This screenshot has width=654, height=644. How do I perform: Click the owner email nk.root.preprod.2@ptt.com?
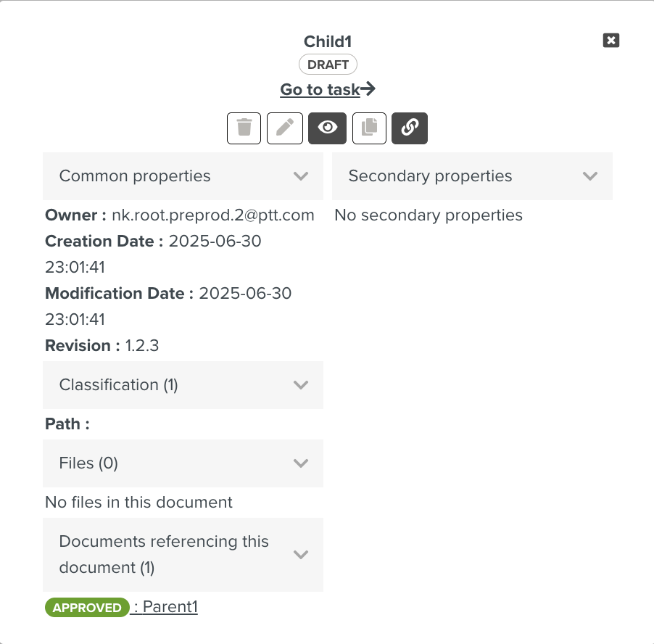(212, 215)
